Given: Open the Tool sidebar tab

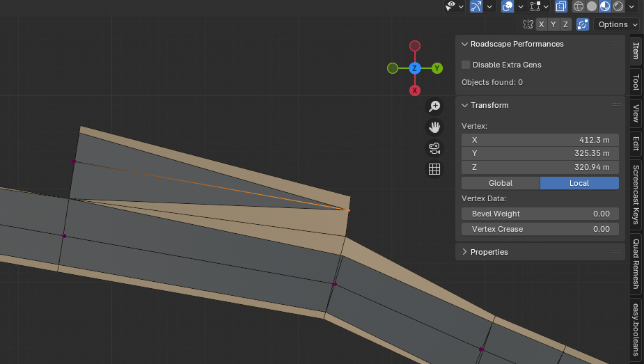Looking at the screenshot, I should 636,83.
